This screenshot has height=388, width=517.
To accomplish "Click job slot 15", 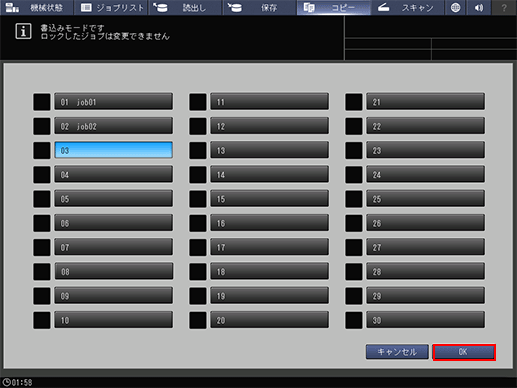I will click(269, 199).
